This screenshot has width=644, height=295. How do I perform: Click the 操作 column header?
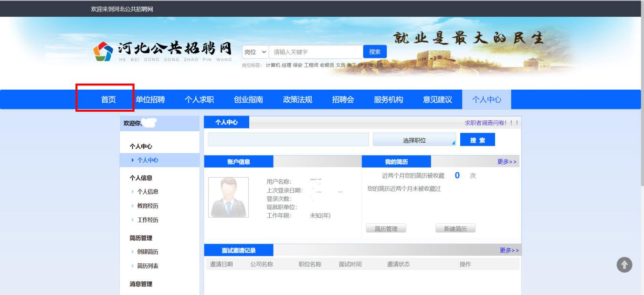(x=465, y=264)
